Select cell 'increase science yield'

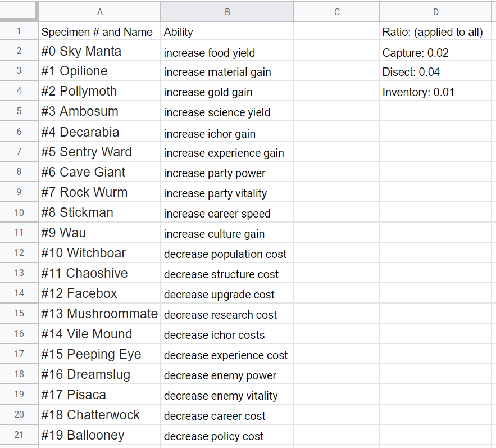[x=227, y=111]
